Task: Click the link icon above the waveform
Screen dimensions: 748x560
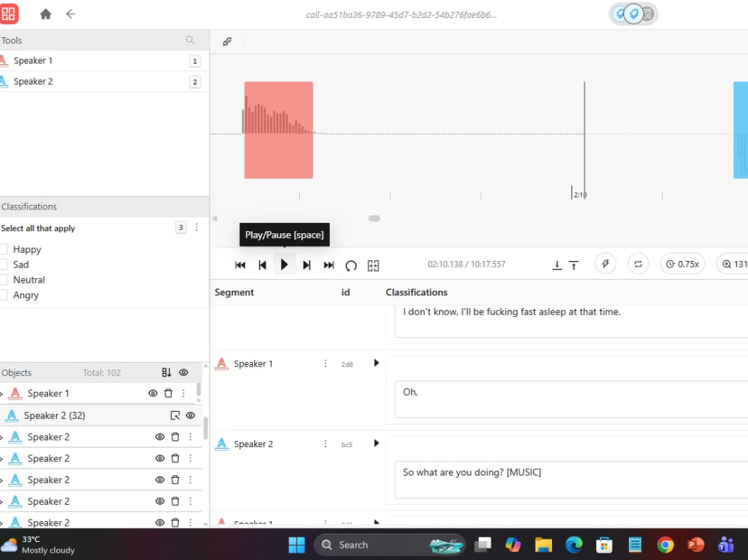Action: click(x=227, y=42)
